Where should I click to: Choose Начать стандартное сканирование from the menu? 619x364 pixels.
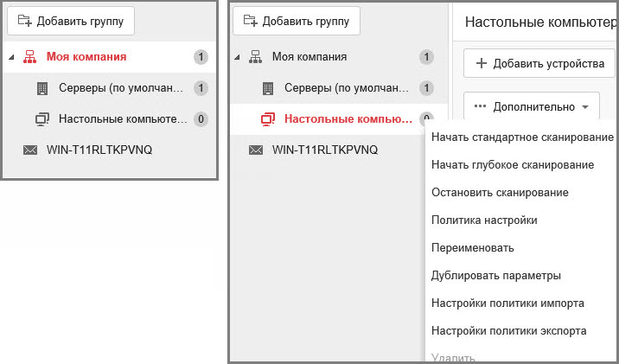(522, 137)
